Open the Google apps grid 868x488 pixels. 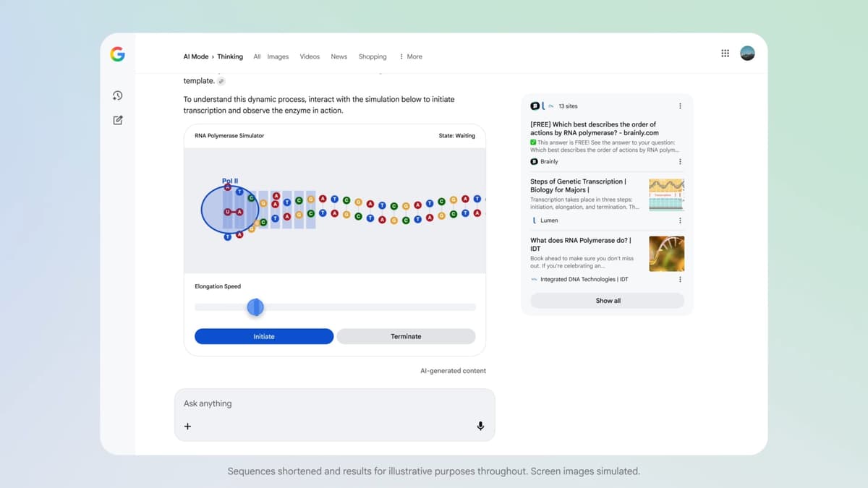click(725, 53)
